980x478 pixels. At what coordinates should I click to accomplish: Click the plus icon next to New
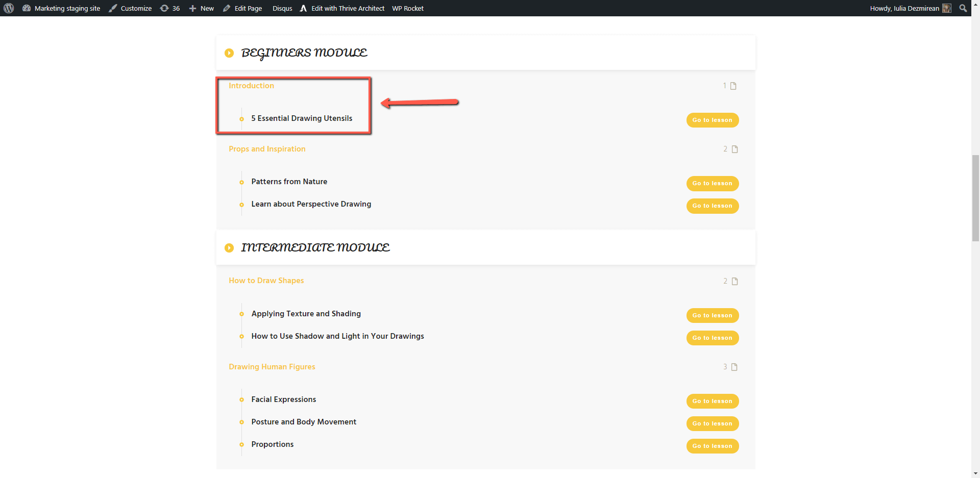click(193, 9)
